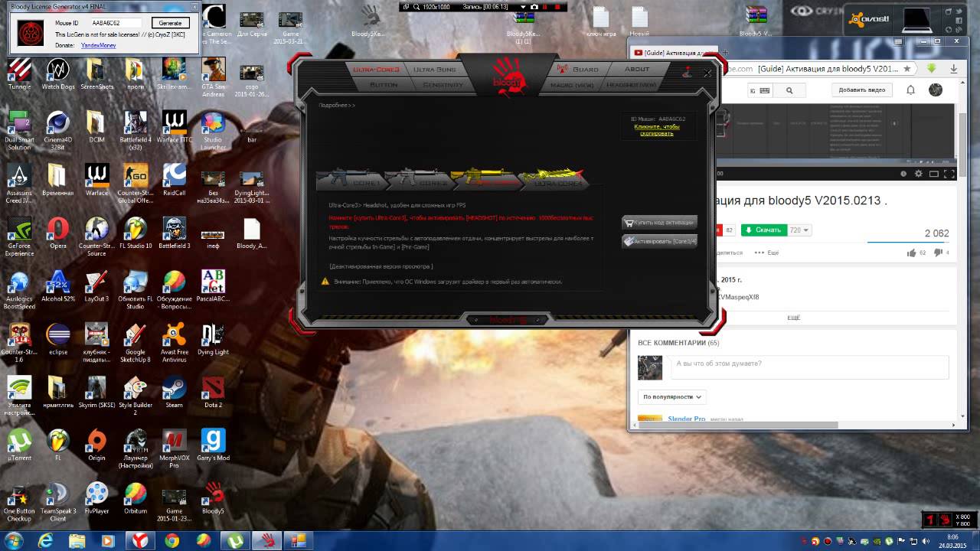This screenshot has width=980, height=551.
Task: Open the MorphVOX Pro desktop shortcut
Action: click(x=175, y=448)
